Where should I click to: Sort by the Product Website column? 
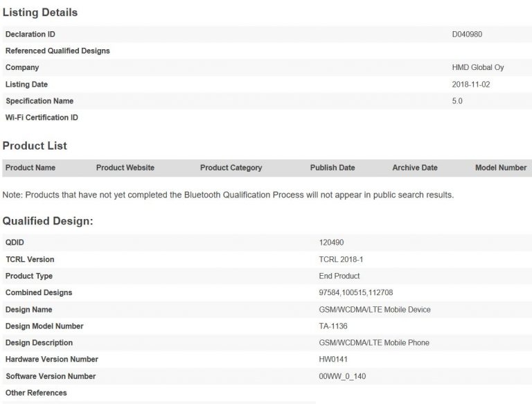coord(125,168)
